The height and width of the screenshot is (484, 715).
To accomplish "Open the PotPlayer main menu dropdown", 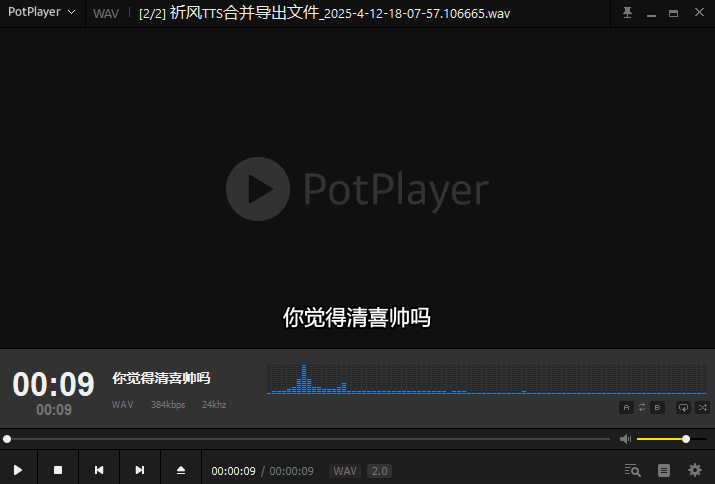I will tap(41, 13).
